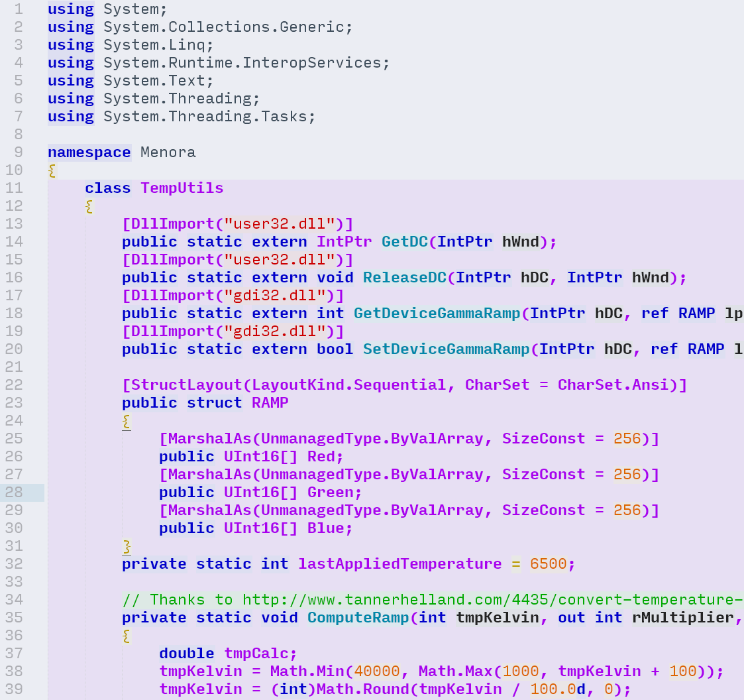Place cursor on GetDeviceGammaRamp function name

coord(437,314)
